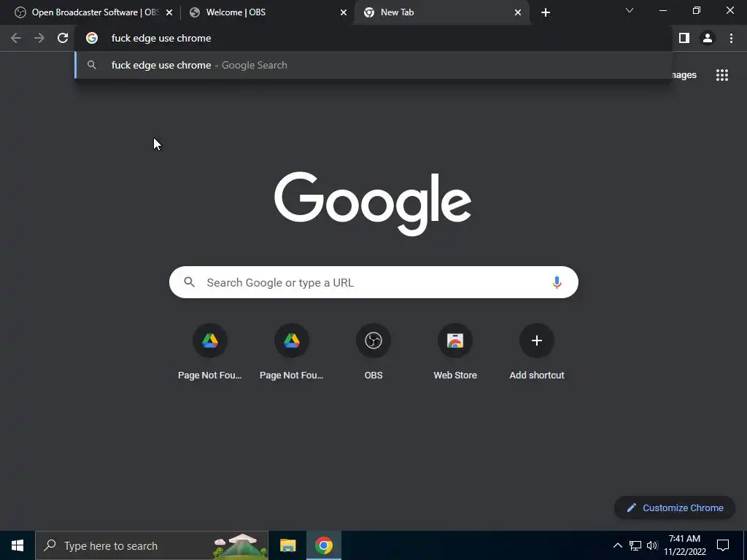The width and height of the screenshot is (747, 560).
Task: Open the profile avatar menu
Action: [708, 38]
